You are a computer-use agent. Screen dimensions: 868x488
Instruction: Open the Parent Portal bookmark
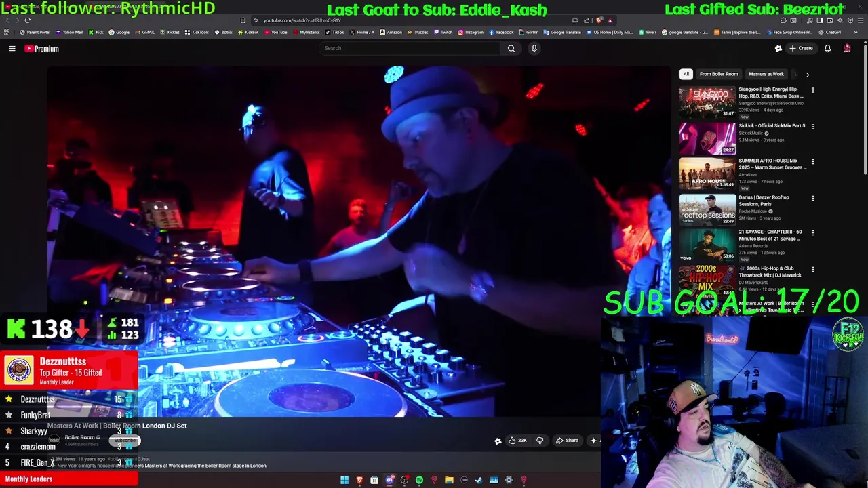click(x=35, y=32)
